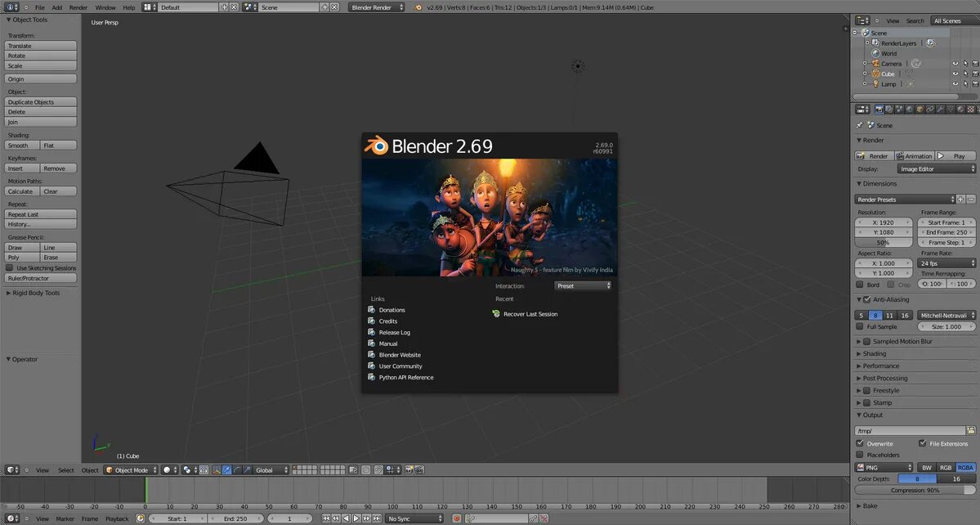The image size is (980, 525).
Task: Click the OpenGL render image camera icon
Action: [x=409, y=470]
